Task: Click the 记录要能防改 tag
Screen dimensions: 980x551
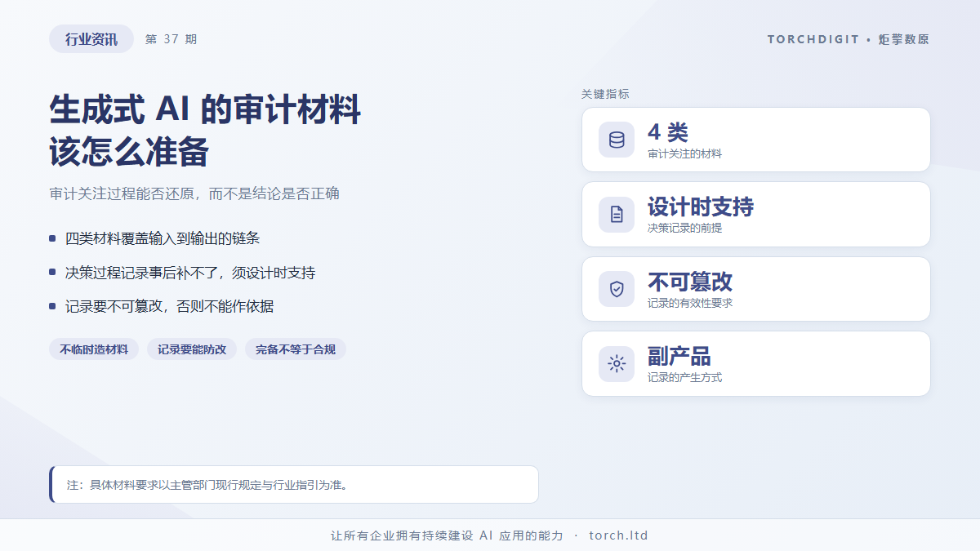Action: pyautogui.click(x=192, y=349)
